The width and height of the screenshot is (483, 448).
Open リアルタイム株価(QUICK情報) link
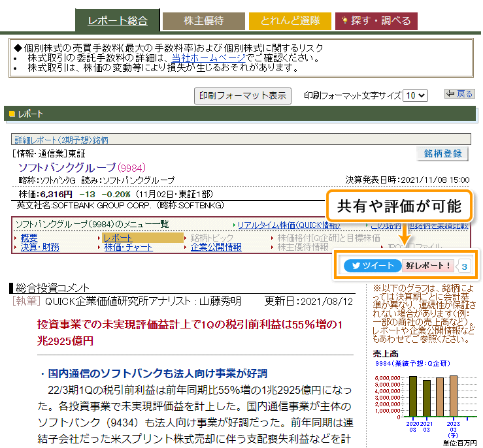tap(289, 225)
